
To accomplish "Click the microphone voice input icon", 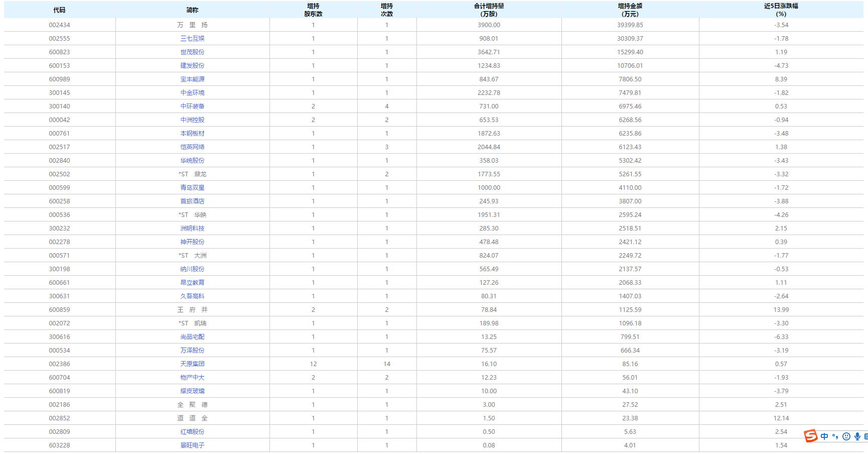I will (857, 436).
